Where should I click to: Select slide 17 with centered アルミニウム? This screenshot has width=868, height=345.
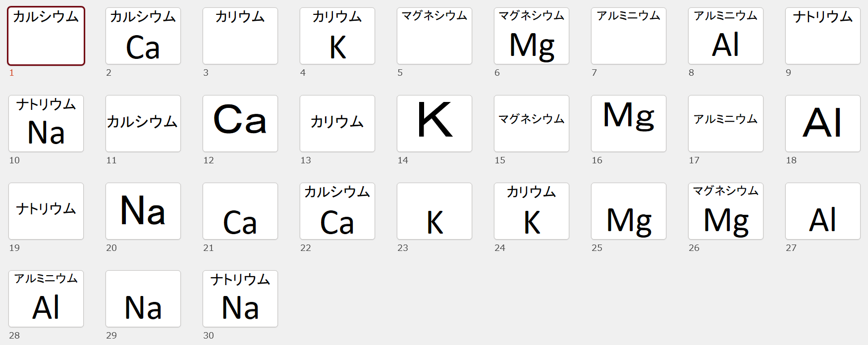click(x=726, y=124)
